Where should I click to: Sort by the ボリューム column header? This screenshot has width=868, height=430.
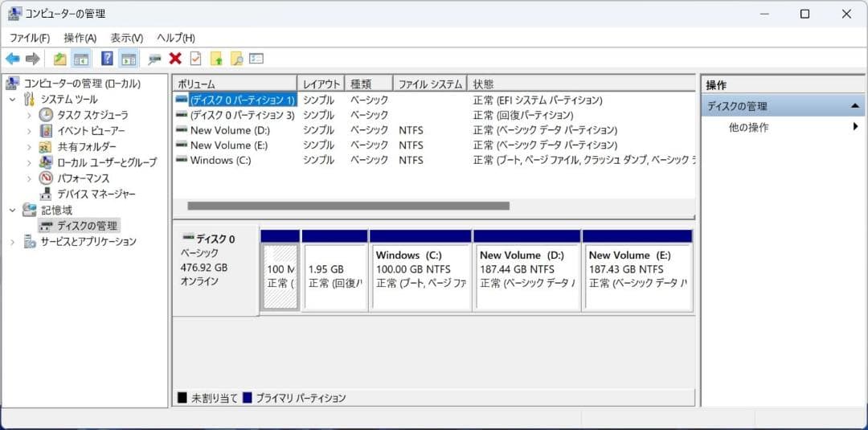(x=235, y=84)
